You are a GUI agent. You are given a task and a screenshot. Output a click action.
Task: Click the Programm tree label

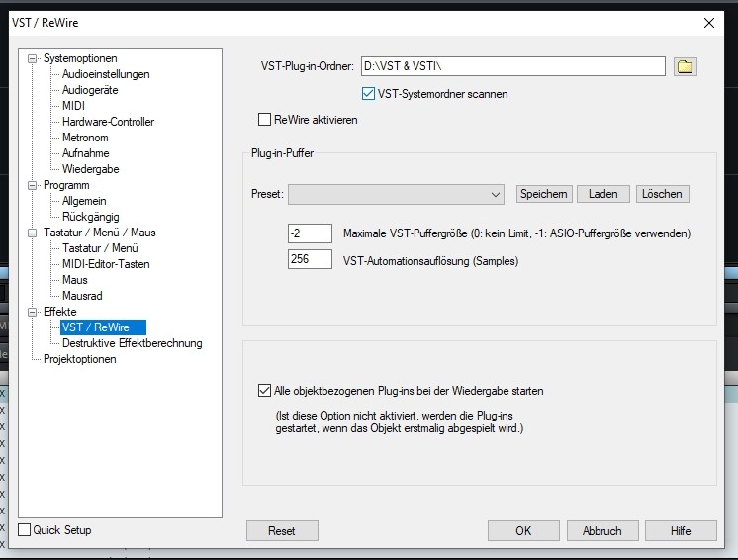[66, 185]
